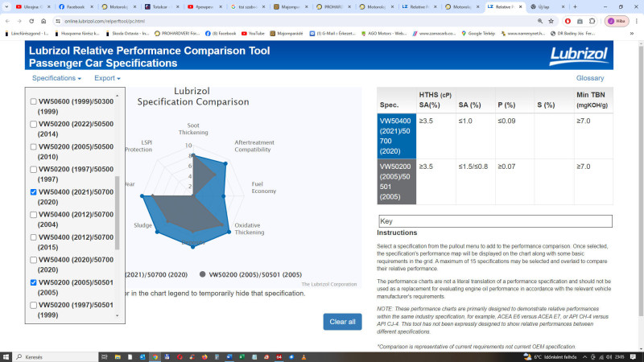Open File Explorer from the taskbar
The height and width of the screenshot is (362, 644).
tap(117, 357)
